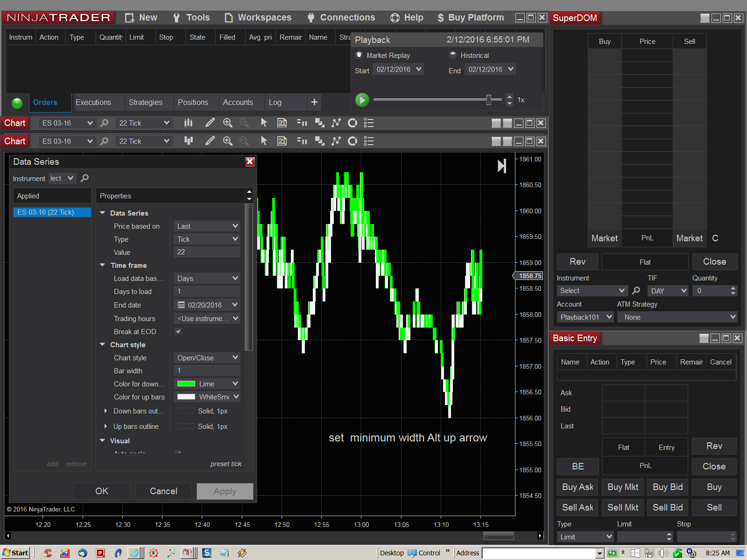The height and width of the screenshot is (560, 747).
Task: Click the volume speaker icon in the system tray
Action: 663,553
